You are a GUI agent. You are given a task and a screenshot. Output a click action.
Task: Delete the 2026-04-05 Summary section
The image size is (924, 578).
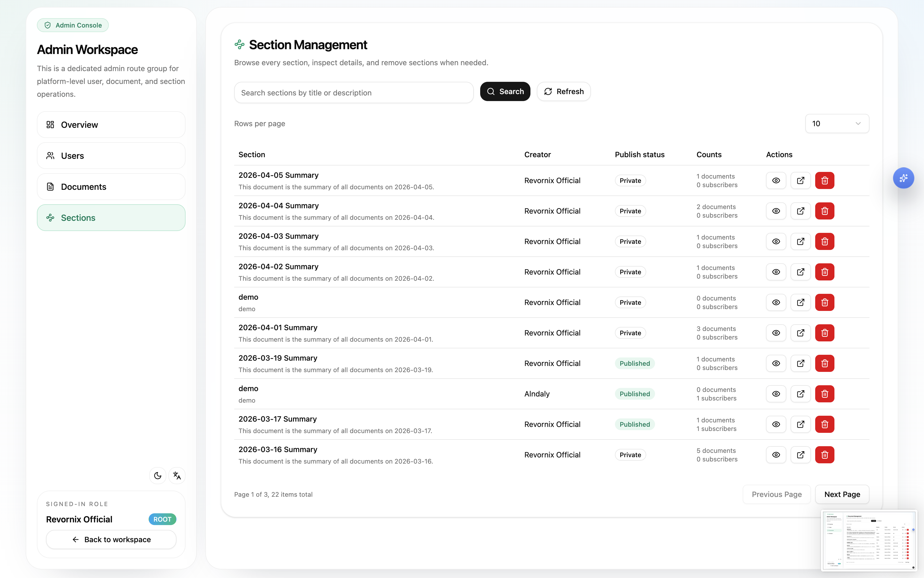824,180
